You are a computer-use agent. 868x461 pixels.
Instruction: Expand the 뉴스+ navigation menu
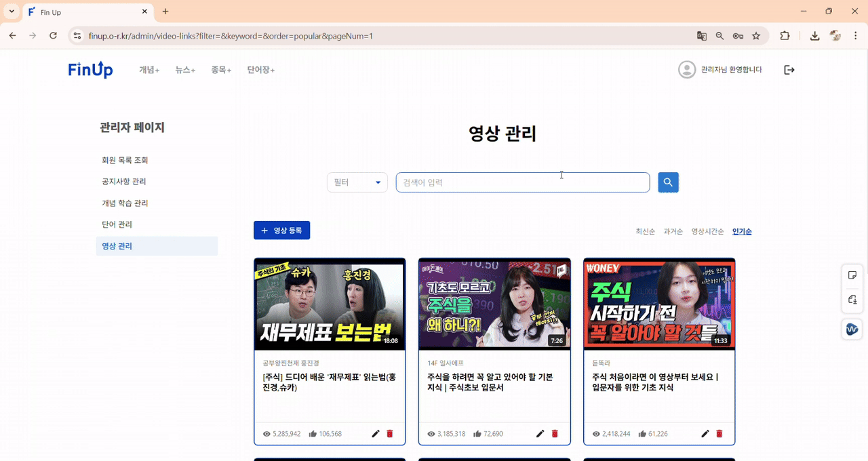pos(184,69)
